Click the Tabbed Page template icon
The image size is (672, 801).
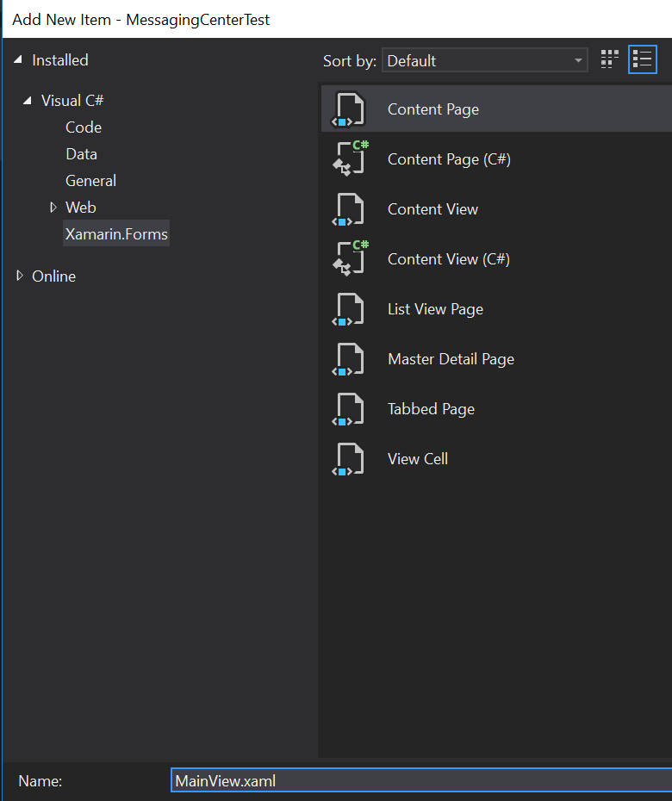348,409
